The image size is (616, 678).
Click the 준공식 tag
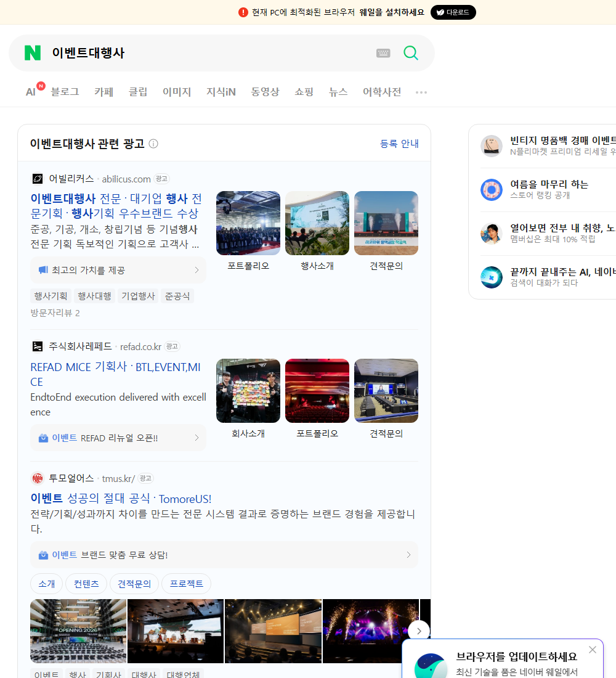[177, 296]
